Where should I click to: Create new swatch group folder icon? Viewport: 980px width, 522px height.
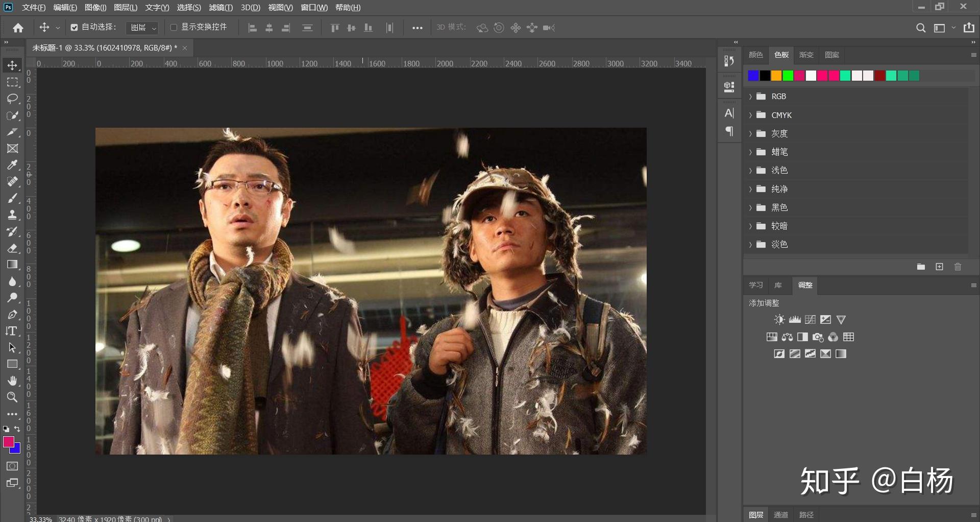(x=921, y=267)
